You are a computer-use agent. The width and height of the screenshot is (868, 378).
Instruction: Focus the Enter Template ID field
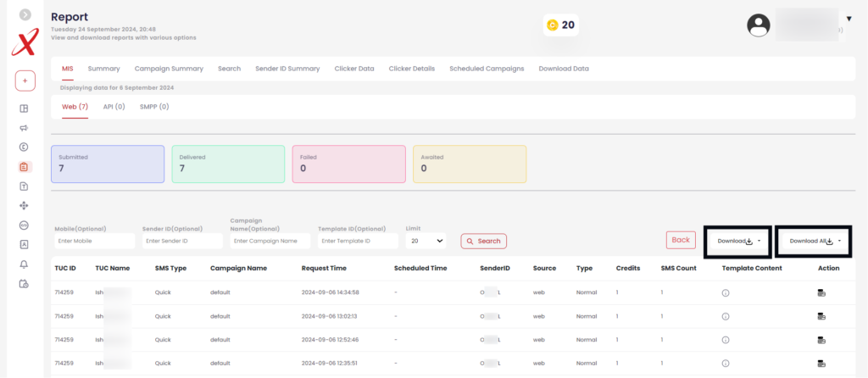pyautogui.click(x=359, y=241)
